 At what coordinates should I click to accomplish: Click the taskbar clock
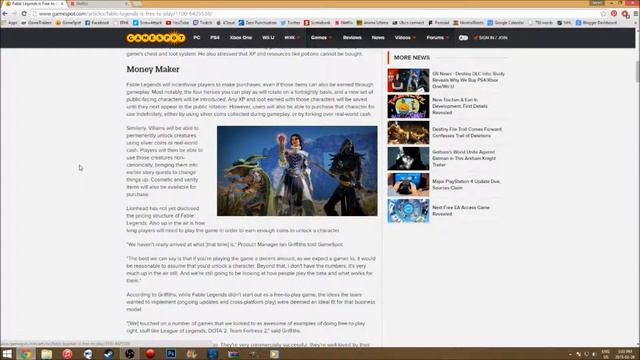tap(624, 354)
